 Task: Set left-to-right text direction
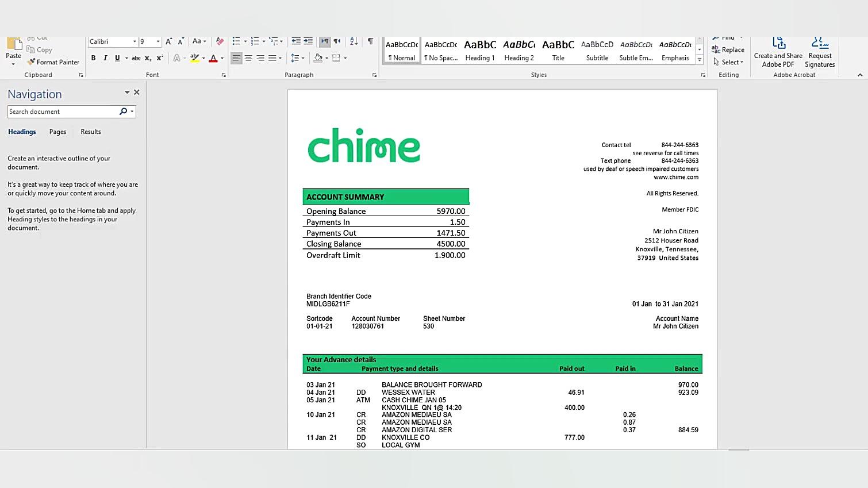coord(325,41)
